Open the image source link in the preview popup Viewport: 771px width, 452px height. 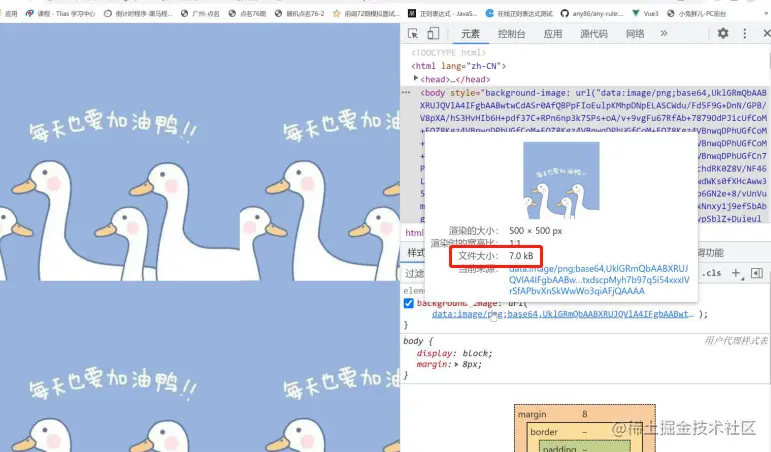599,280
